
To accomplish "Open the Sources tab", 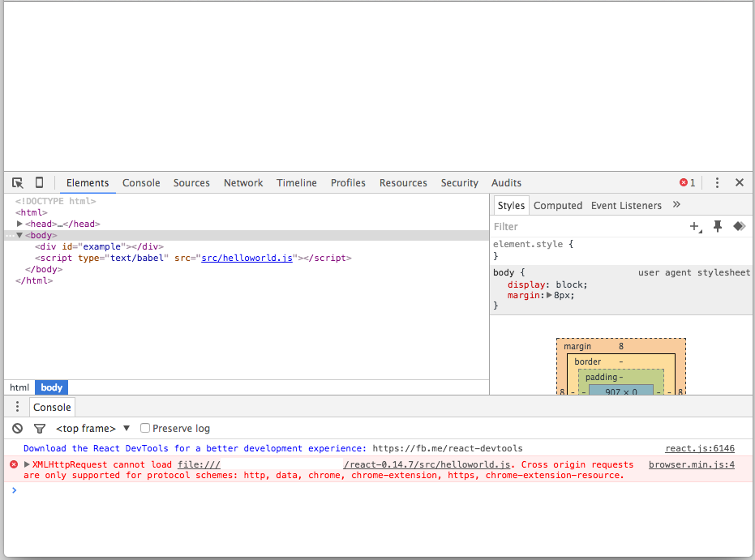I will click(191, 183).
